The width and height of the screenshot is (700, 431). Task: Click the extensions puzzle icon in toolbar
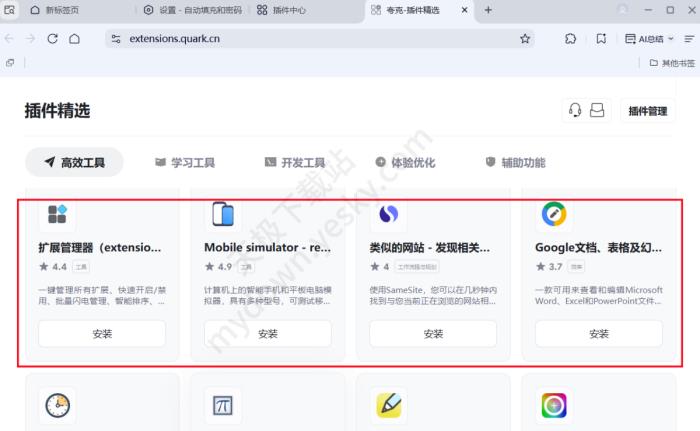(x=571, y=39)
